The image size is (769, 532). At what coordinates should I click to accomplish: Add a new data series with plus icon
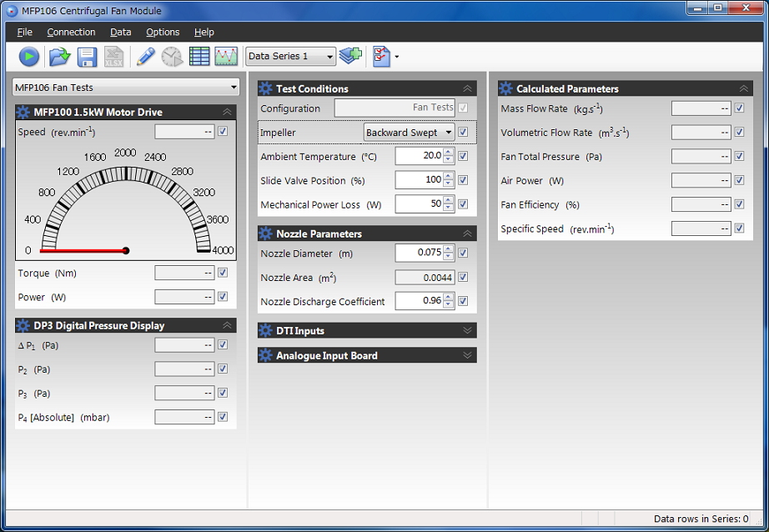tap(350, 56)
